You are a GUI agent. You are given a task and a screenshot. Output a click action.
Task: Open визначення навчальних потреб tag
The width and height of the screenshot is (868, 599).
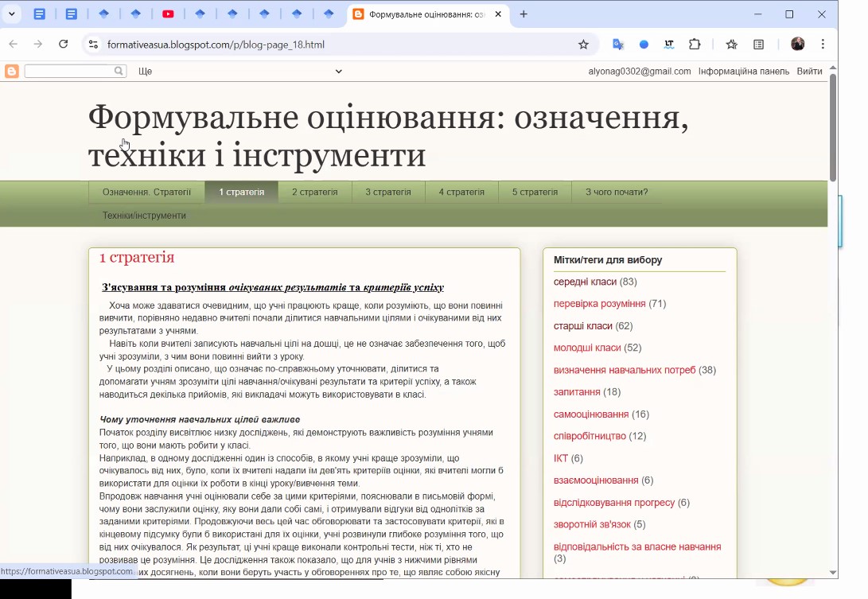pyautogui.click(x=625, y=370)
